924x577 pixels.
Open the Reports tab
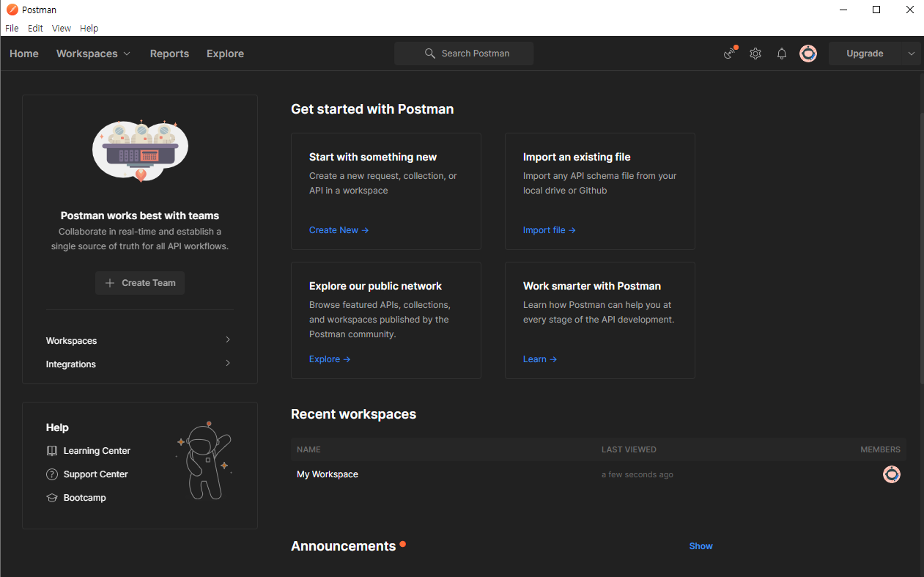coord(169,54)
